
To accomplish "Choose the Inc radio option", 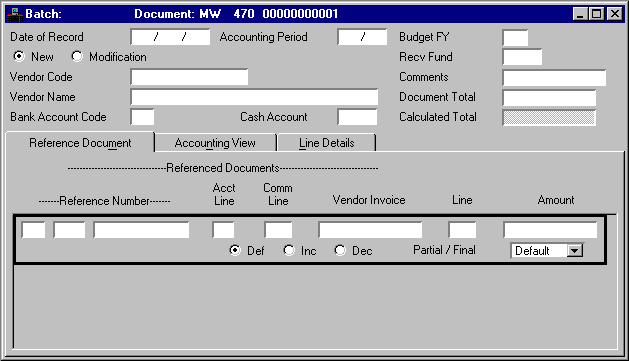I will pos(288,250).
